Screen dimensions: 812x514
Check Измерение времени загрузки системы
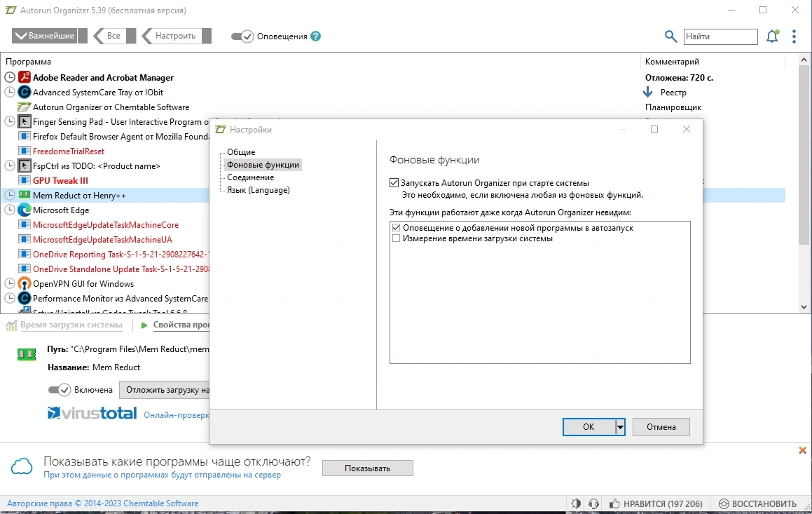click(x=396, y=238)
